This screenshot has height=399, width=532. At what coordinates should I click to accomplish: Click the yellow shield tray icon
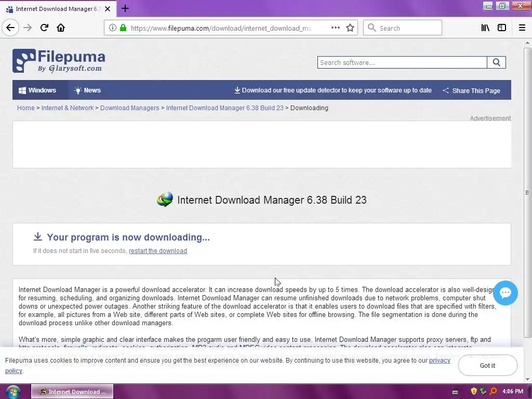(x=474, y=392)
